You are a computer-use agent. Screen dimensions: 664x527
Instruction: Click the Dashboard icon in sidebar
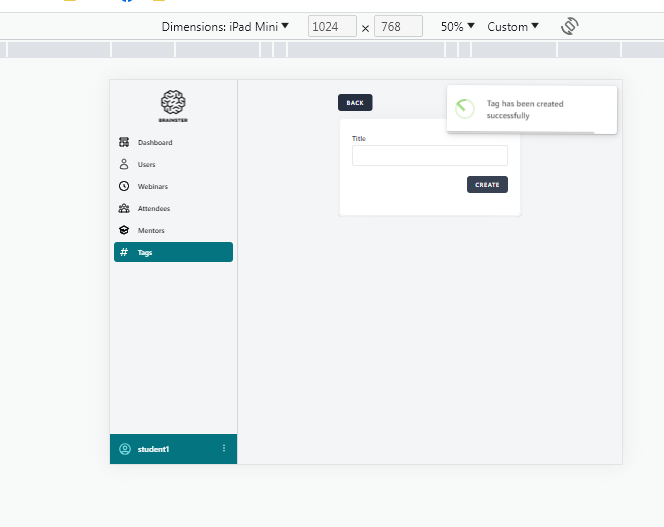(x=124, y=142)
